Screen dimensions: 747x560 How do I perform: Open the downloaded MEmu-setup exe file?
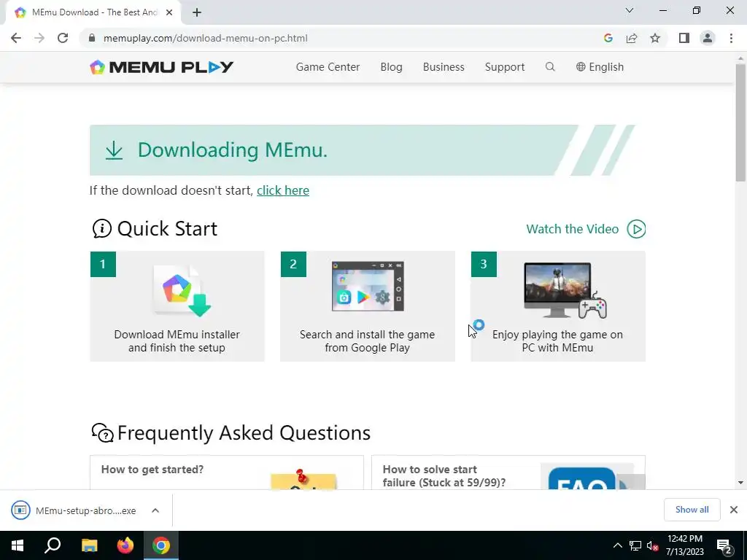(74, 510)
